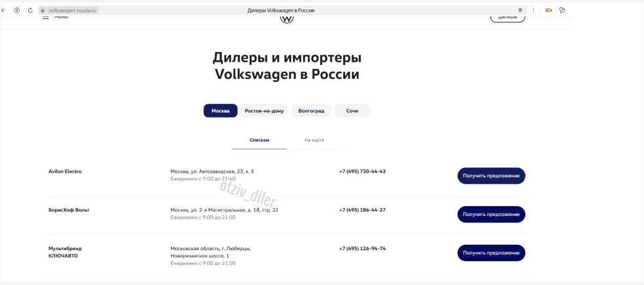Select the Сочи city tab

[x=352, y=110]
